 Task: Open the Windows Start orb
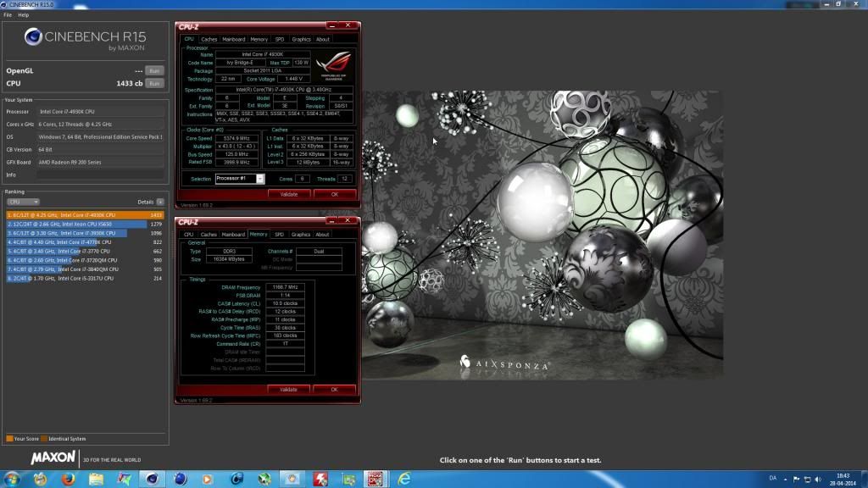point(12,479)
